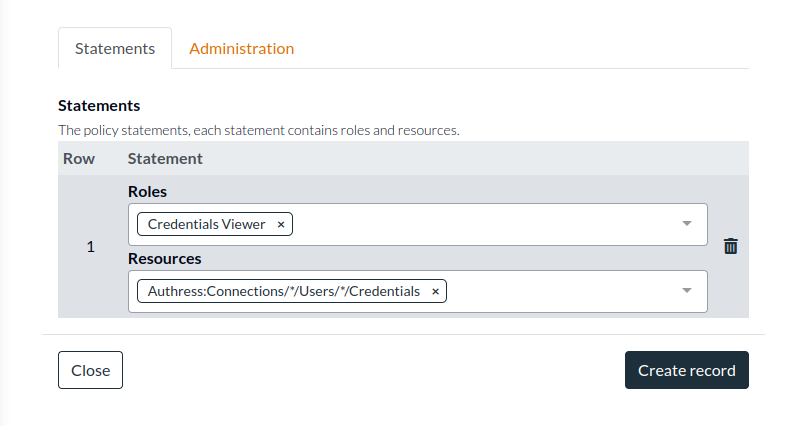Click the bold Statements section heading

[99, 105]
